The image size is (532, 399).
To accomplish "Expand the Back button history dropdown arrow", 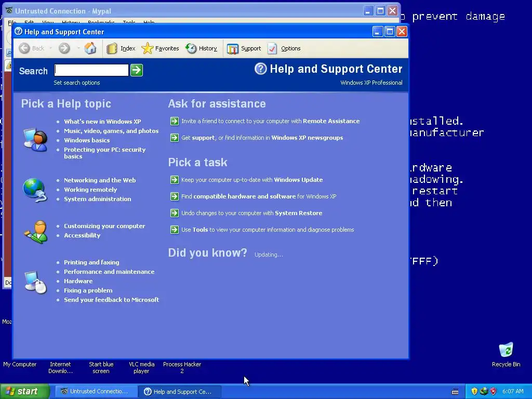I will [51, 48].
